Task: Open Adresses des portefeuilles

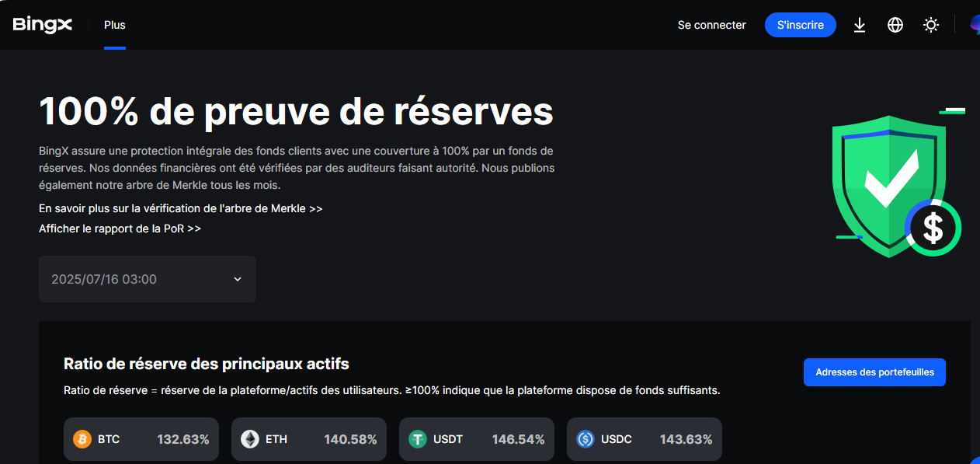Action: click(x=874, y=372)
